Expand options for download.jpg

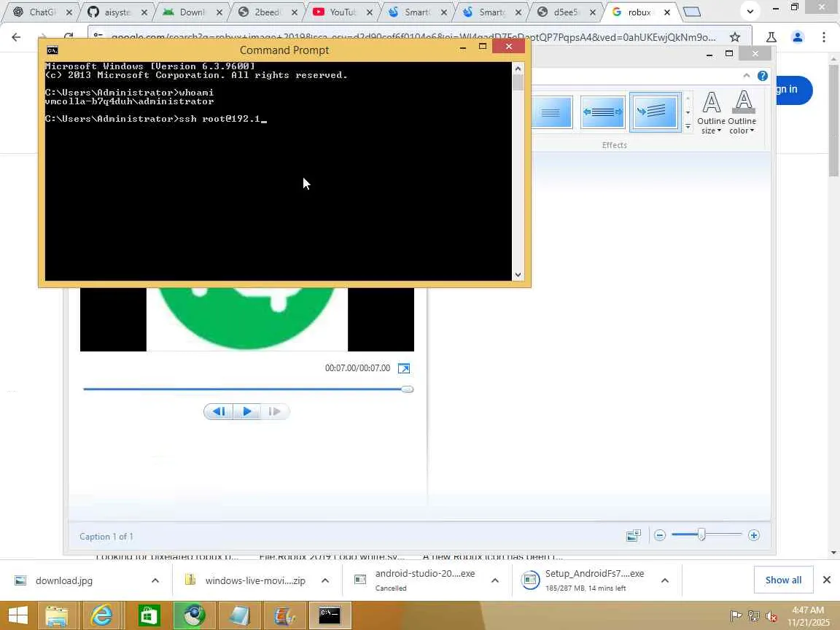tap(155, 580)
